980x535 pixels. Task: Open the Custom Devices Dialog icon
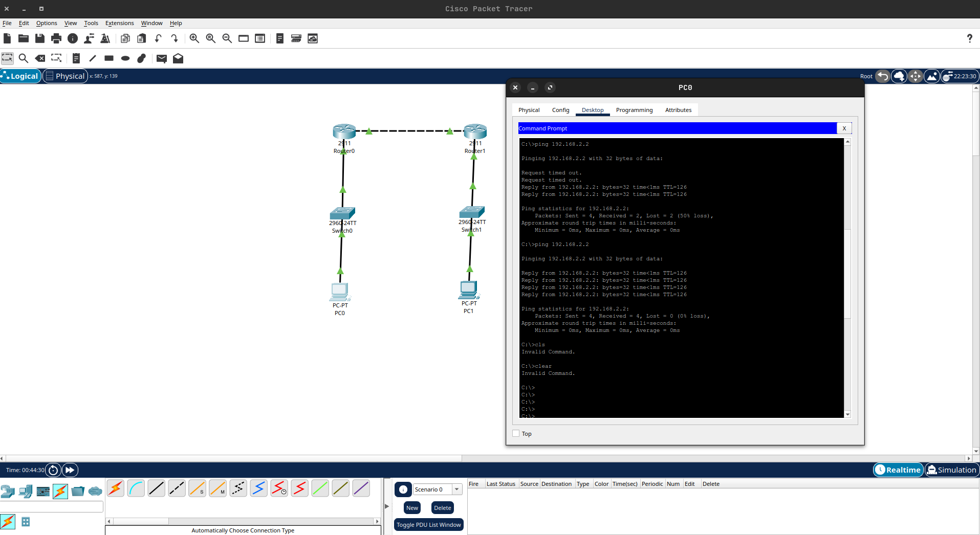point(260,38)
